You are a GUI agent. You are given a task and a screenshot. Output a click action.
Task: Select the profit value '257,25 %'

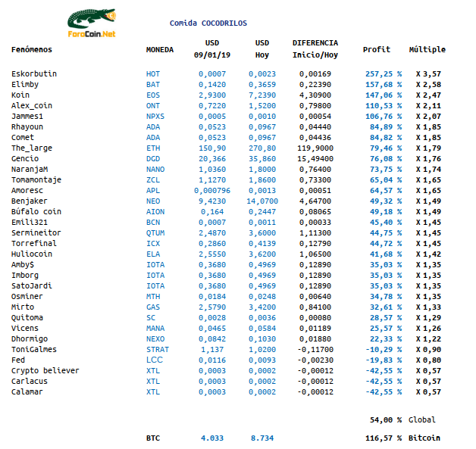pyautogui.click(x=384, y=74)
